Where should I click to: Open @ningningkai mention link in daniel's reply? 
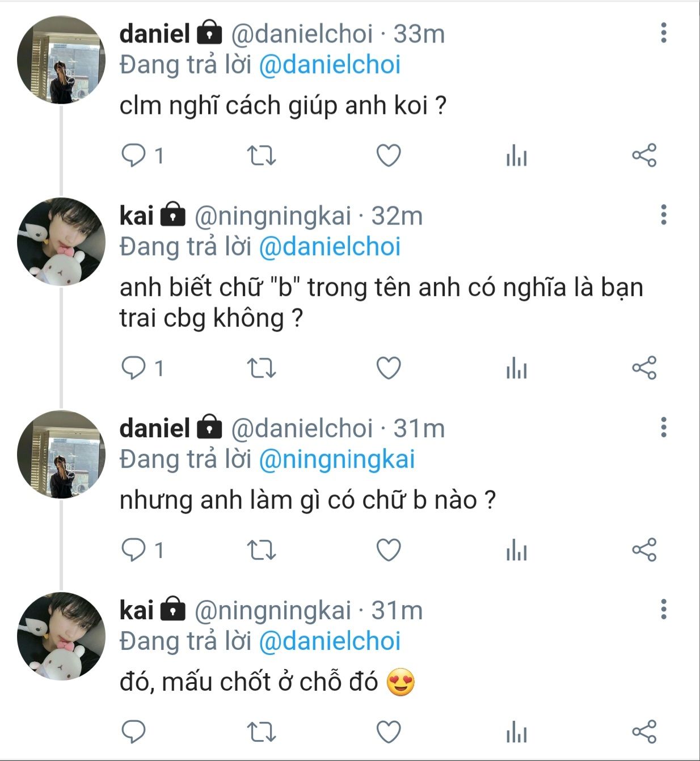336,459
